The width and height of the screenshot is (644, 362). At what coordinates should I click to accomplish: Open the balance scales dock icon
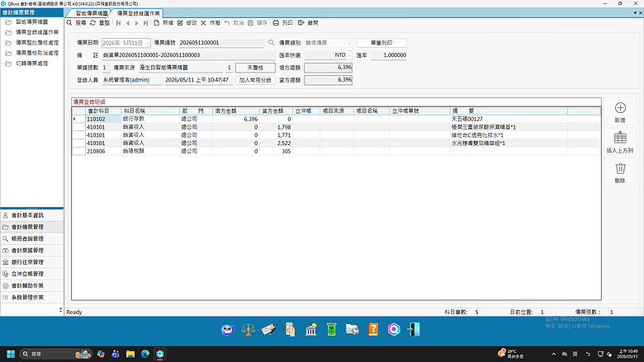click(x=248, y=330)
